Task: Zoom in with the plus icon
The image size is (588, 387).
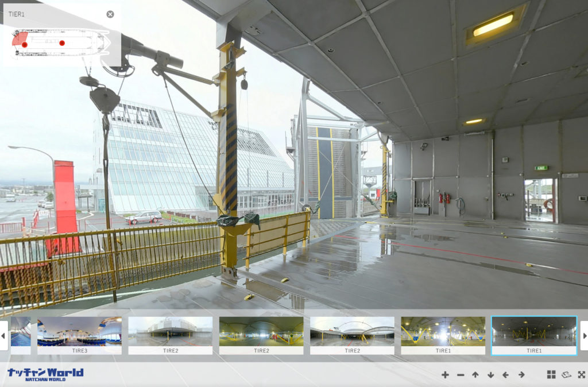Action: pos(445,375)
